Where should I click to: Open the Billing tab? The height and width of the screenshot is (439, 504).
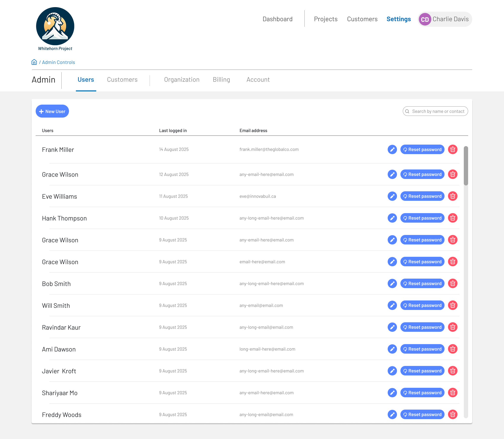click(221, 80)
